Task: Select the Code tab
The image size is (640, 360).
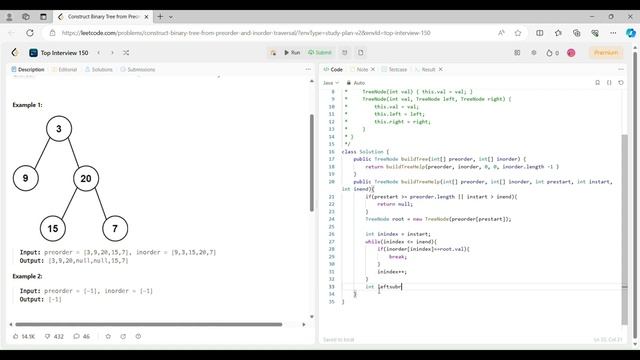Action: click(333, 69)
